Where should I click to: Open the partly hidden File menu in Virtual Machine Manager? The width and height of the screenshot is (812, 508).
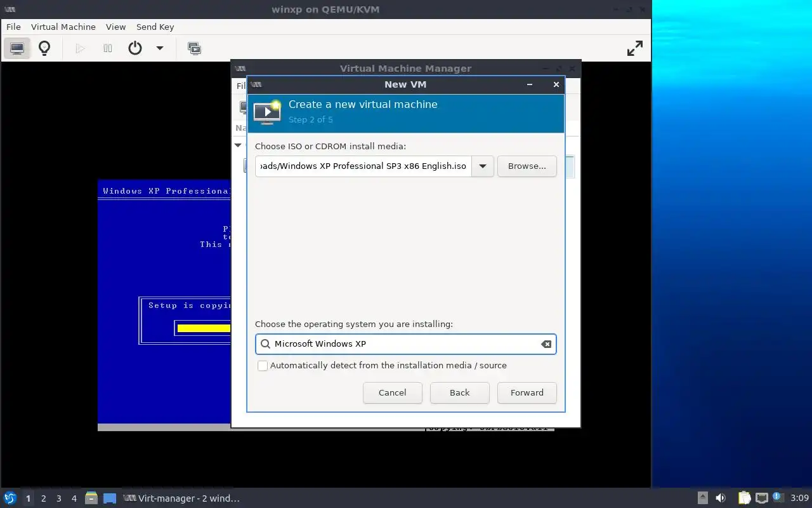pyautogui.click(x=241, y=86)
